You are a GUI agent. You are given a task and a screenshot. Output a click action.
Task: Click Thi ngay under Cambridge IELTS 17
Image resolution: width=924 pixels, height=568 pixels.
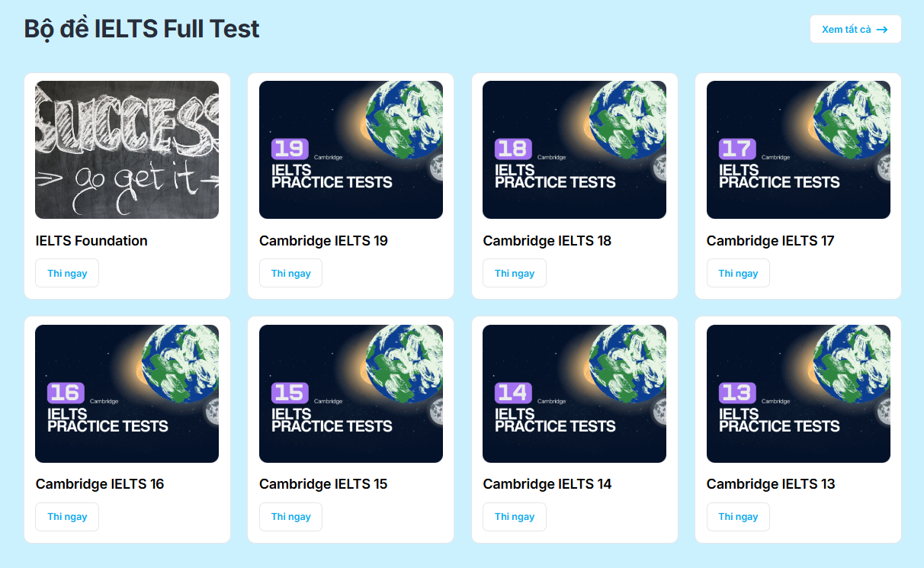point(738,273)
